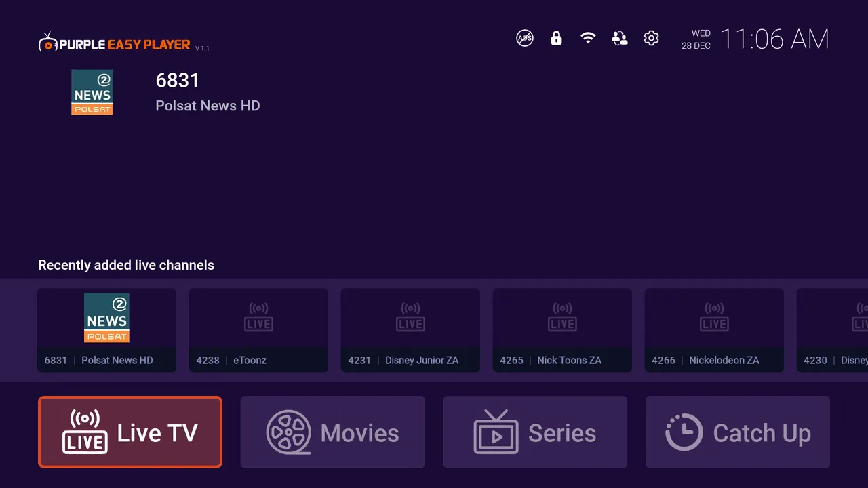Play the Nick Toons ZA channel
The image size is (868, 488).
click(562, 330)
